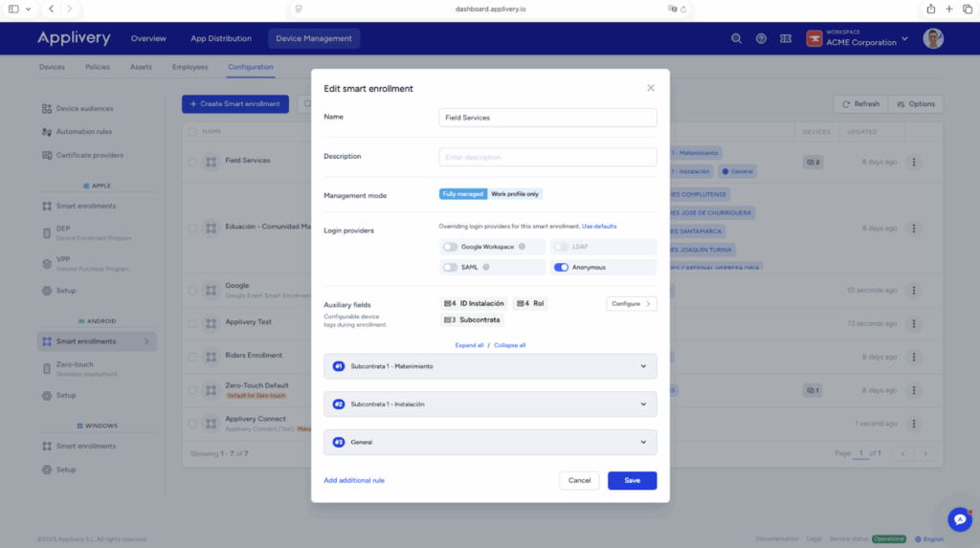Click the Windows Smart enrollments icon
The height and width of the screenshot is (548, 980).
pos(47,447)
